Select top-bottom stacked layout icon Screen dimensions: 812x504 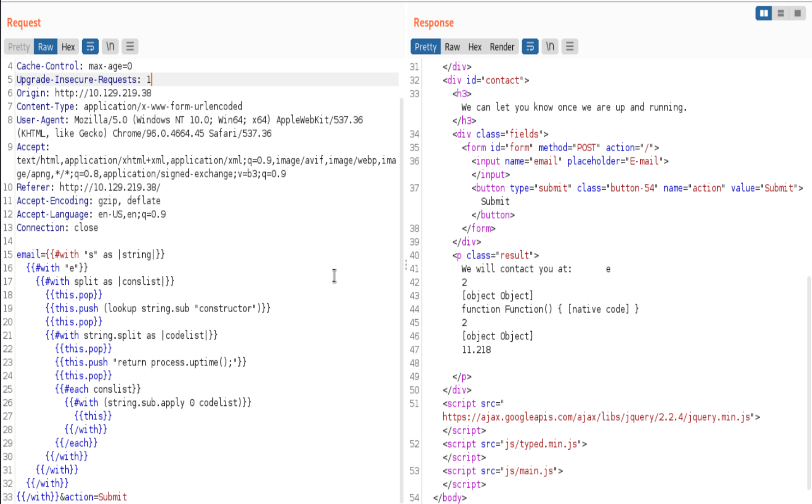click(781, 13)
